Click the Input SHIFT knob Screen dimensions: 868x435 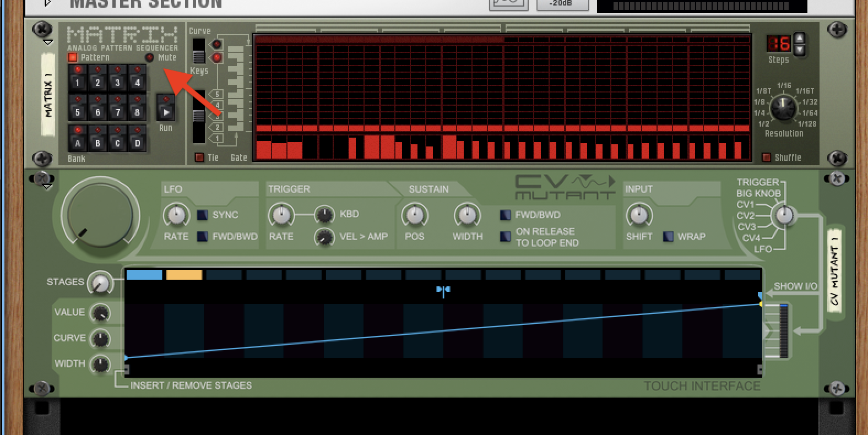(639, 215)
